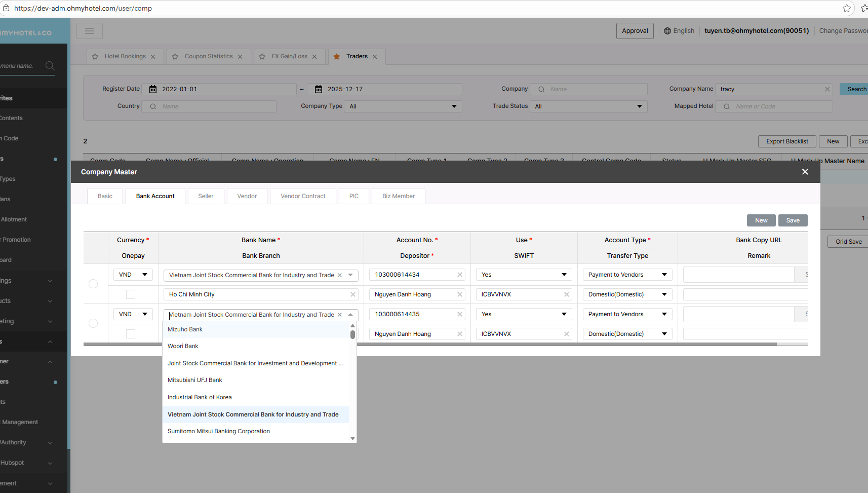Open Transfer Type dropdown in first row
This screenshot has width=868, height=493.
tap(627, 294)
